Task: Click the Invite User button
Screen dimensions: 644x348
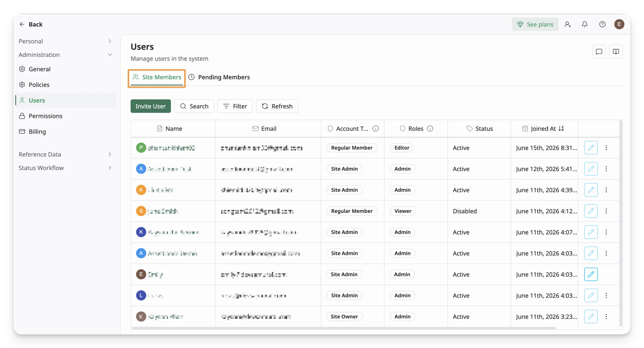Action: [151, 106]
